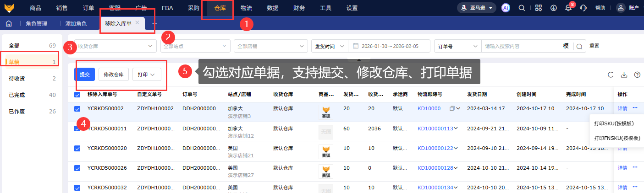This screenshot has height=193, width=644.
Task: Click the product thumbnail in row YCRKD500002
Action: point(325,113)
